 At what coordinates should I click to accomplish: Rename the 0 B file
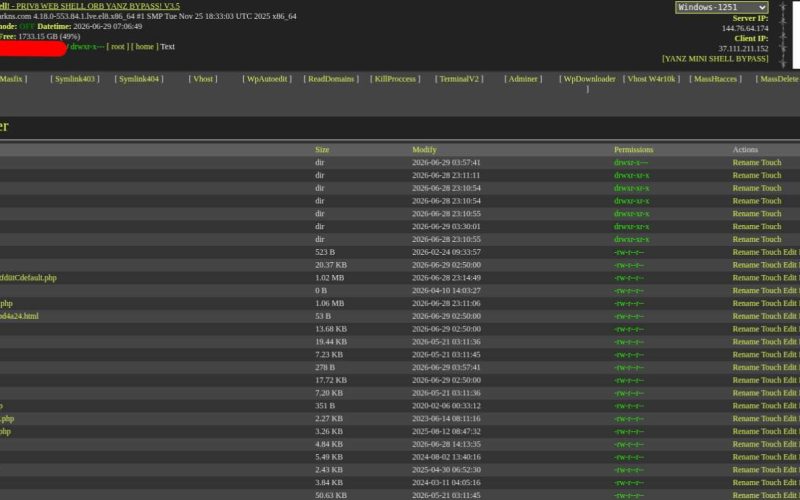(745, 291)
